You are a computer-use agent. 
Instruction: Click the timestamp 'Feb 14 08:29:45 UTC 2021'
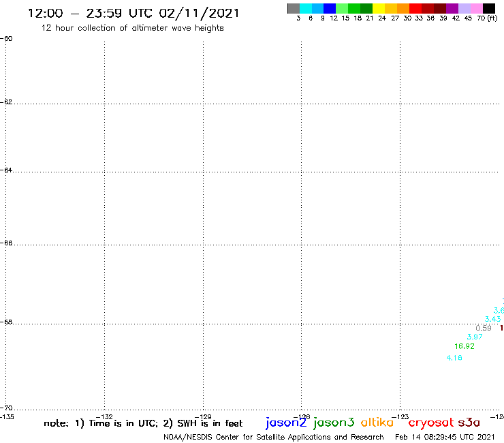point(445,437)
